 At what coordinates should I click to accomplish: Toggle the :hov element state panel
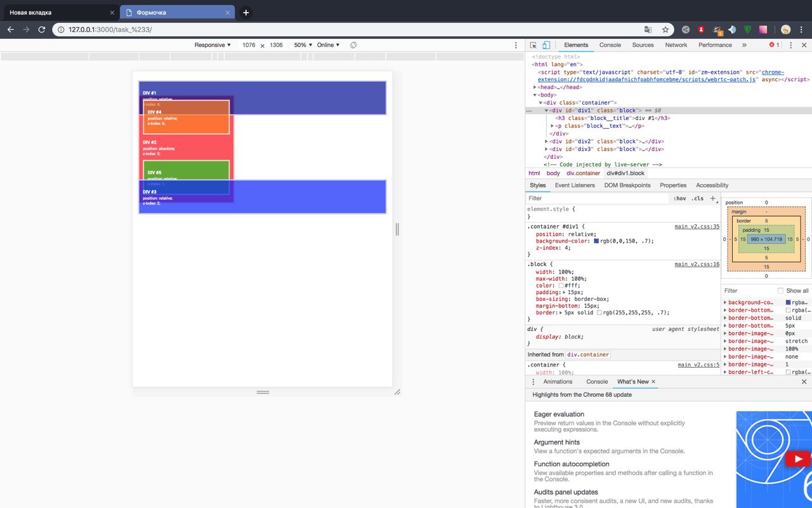pyautogui.click(x=680, y=198)
